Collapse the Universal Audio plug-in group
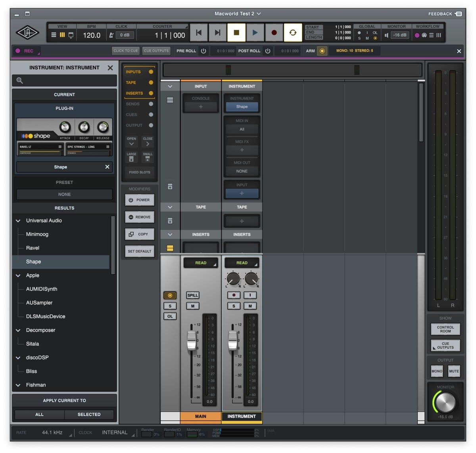 tap(18, 221)
